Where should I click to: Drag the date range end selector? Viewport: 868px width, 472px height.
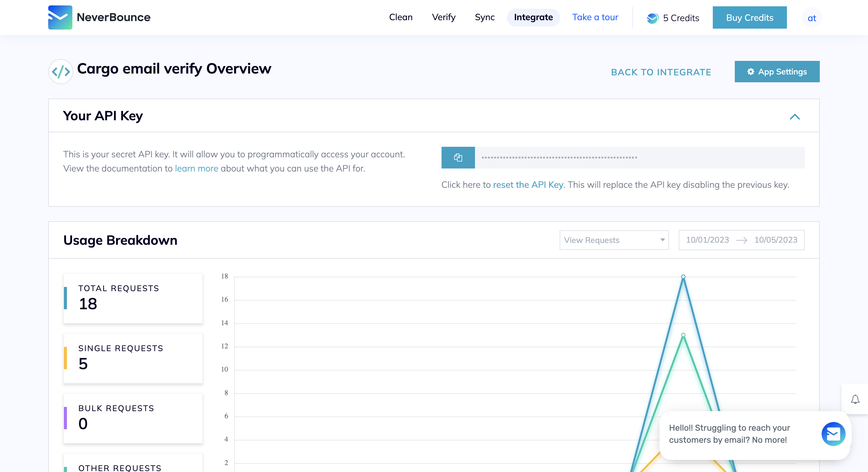pyautogui.click(x=775, y=240)
